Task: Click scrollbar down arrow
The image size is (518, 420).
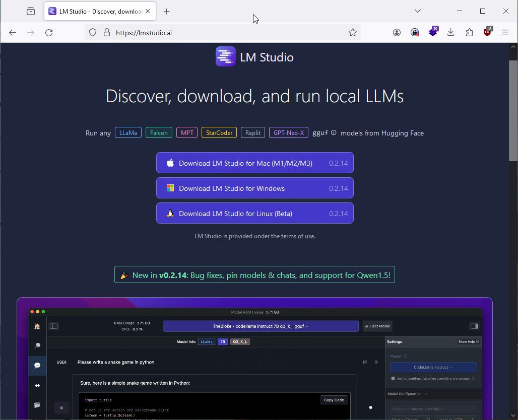Action: pyautogui.click(x=513, y=415)
